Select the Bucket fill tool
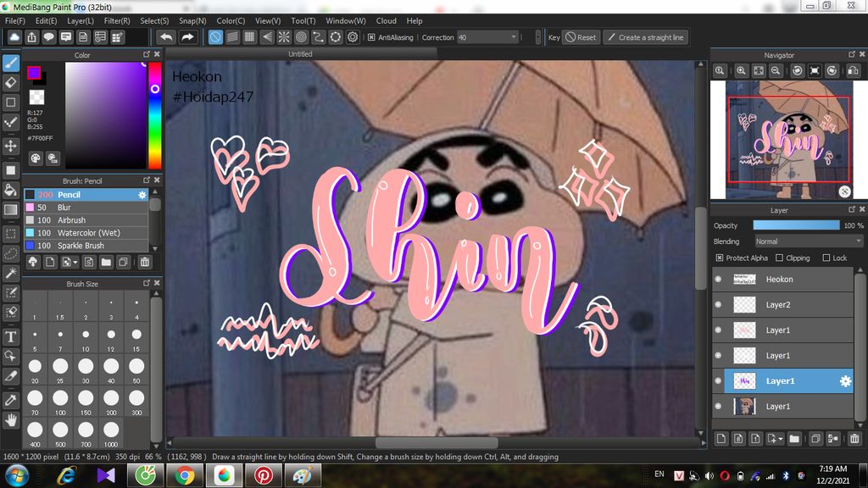This screenshot has width=868, height=488. [x=11, y=190]
